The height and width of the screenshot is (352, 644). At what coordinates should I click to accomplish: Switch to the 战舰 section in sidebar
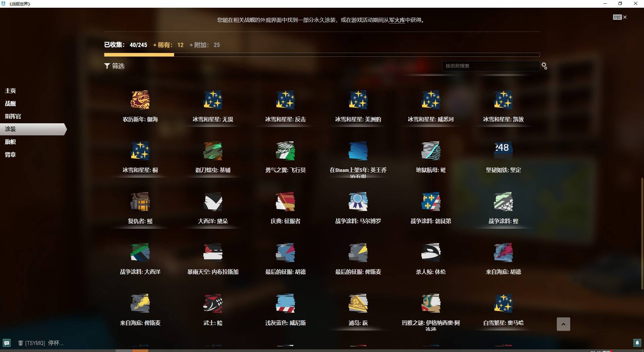tap(10, 103)
